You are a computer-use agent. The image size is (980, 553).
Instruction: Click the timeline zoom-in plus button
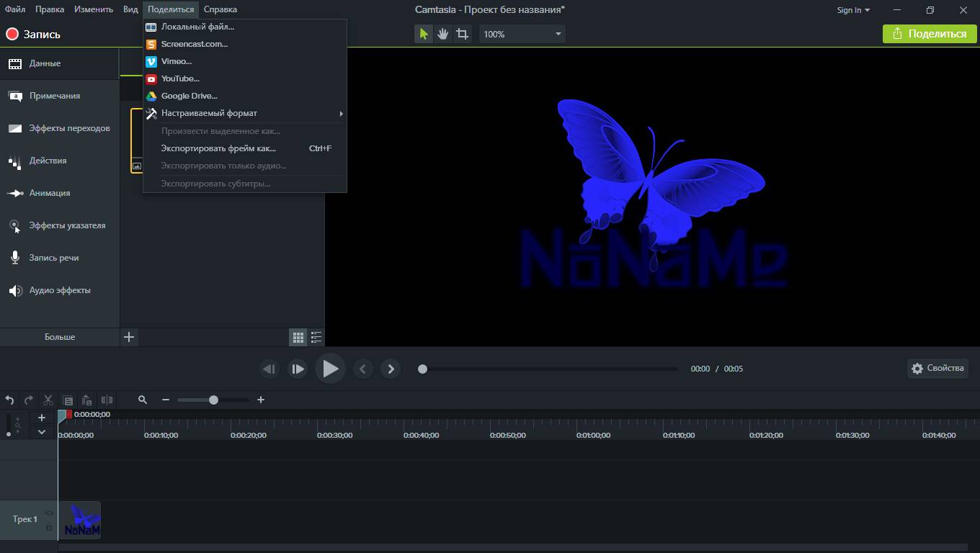pyautogui.click(x=261, y=400)
